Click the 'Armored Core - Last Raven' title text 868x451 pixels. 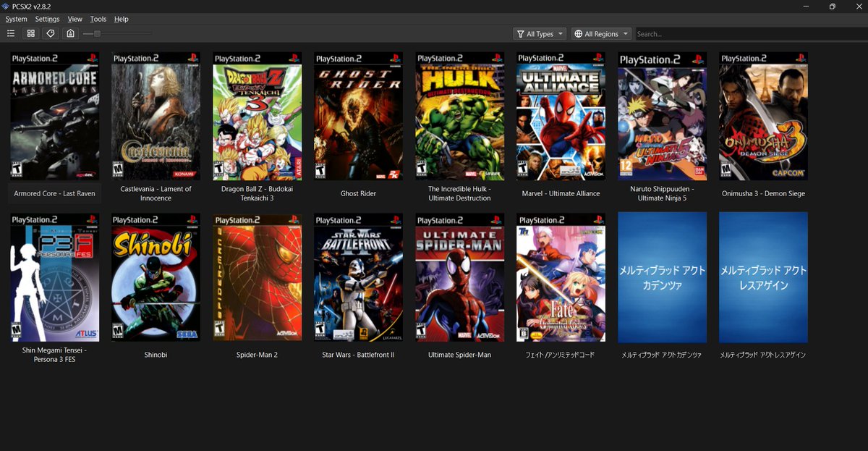[54, 193]
